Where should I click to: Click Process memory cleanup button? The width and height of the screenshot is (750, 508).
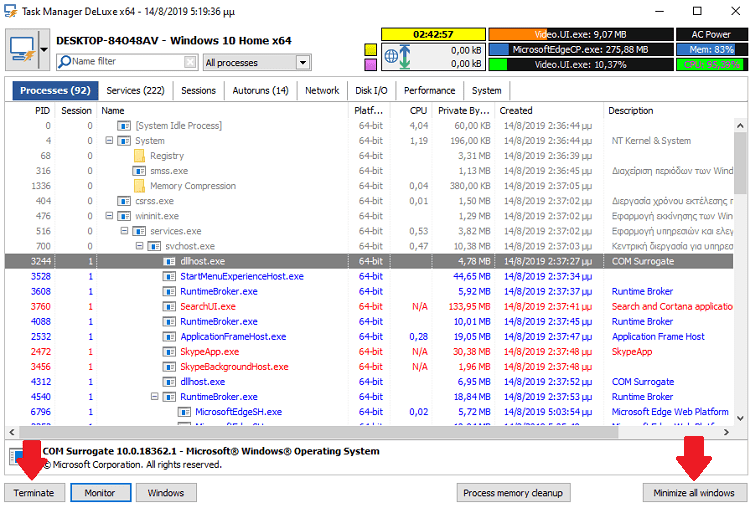[513, 493]
